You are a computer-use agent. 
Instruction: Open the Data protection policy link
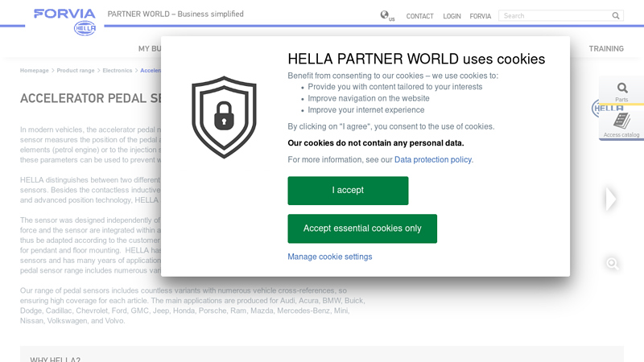click(433, 160)
